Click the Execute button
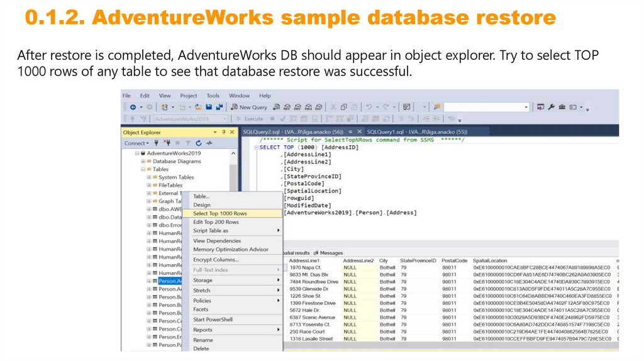The height and width of the screenshot is (361, 644). pos(250,119)
